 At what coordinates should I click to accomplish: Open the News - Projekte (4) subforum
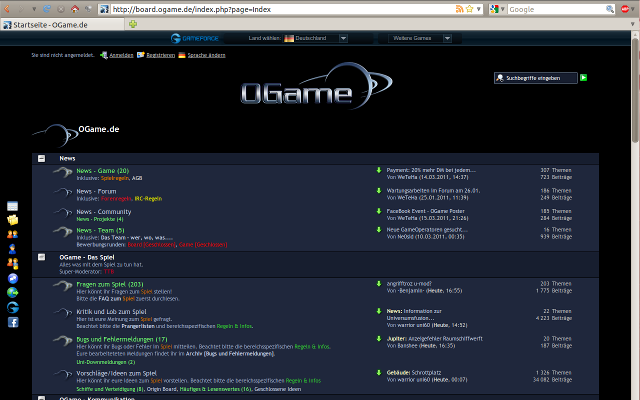coord(100,219)
